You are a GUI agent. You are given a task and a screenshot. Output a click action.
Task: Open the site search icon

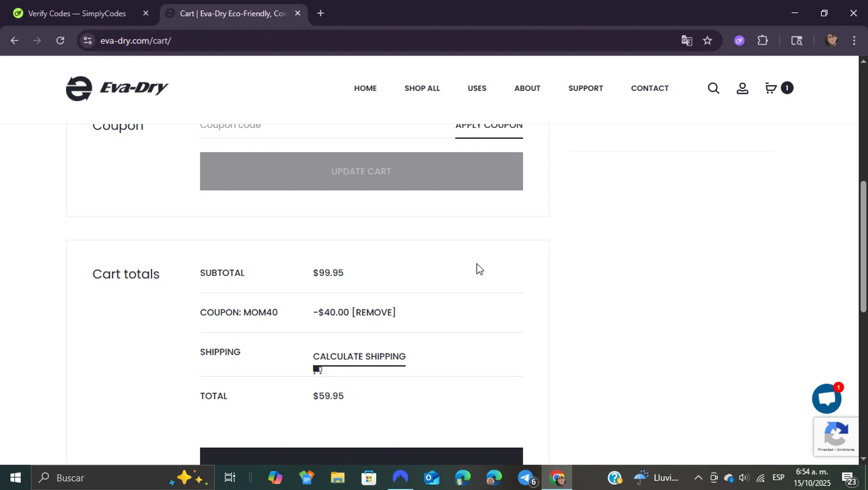tap(713, 88)
